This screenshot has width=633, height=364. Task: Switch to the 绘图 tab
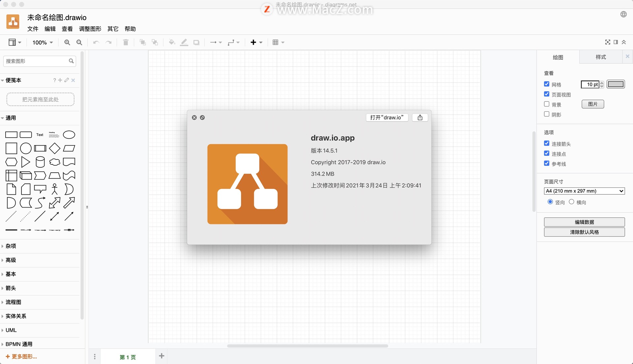pyautogui.click(x=558, y=57)
